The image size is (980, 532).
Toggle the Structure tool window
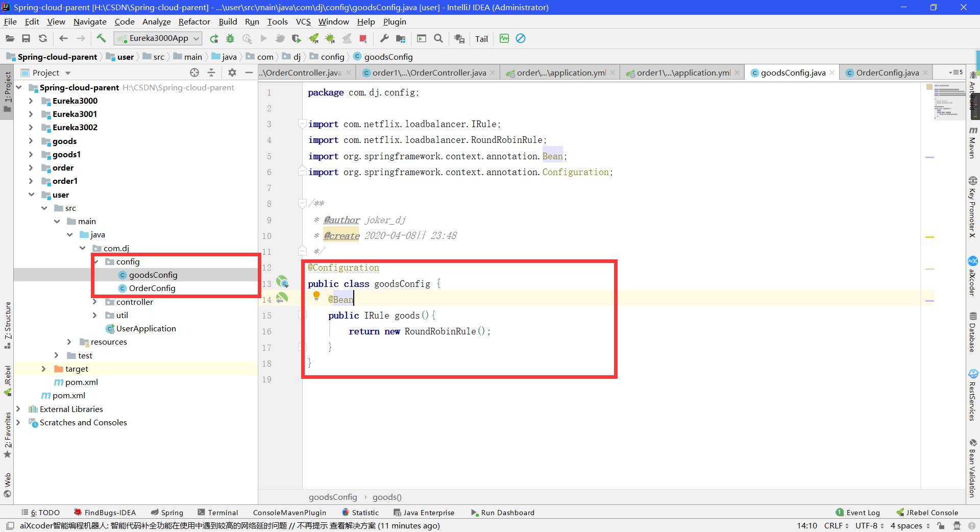[x=7, y=325]
